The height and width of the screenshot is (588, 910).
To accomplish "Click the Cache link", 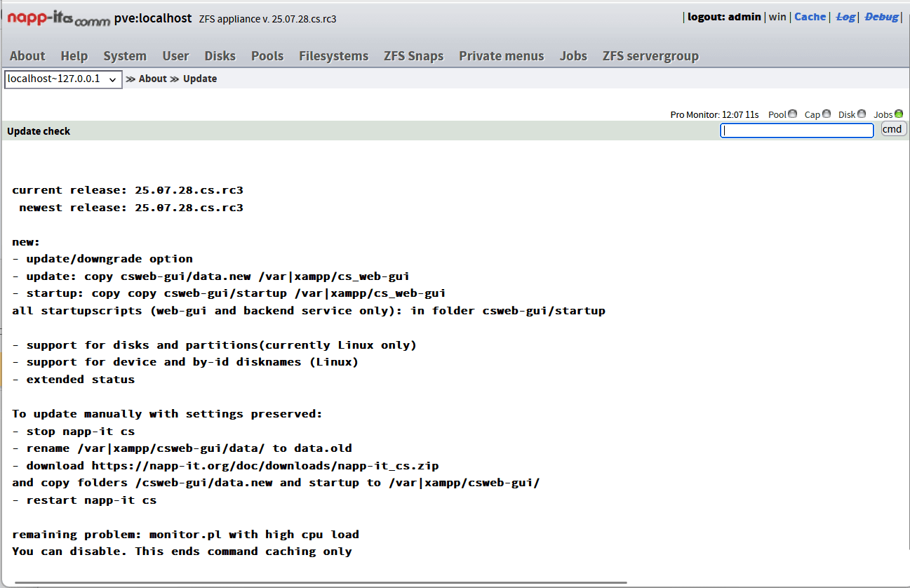I will [x=810, y=17].
